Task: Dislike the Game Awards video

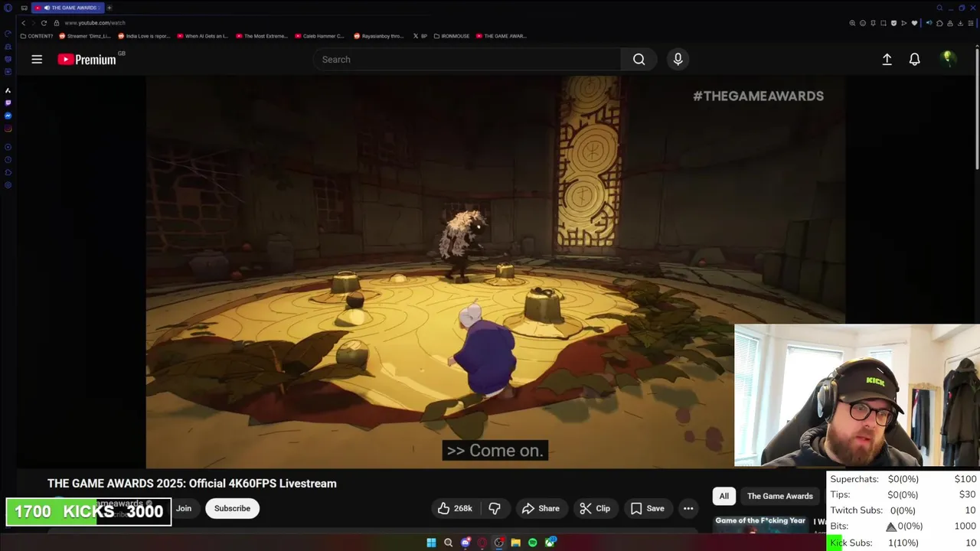Action: pos(495,508)
